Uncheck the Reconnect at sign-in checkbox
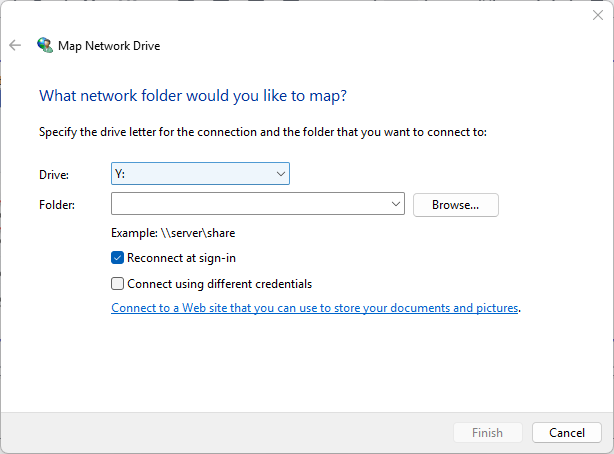614x454 pixels. tap(117, 258)
